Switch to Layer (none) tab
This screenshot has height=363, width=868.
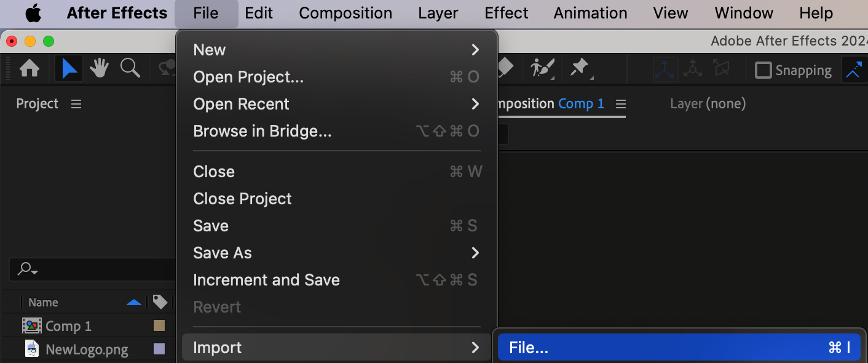coord(708,103)
